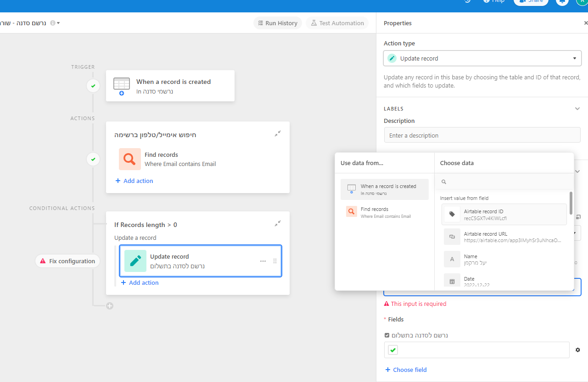The height and width of the screenshot is (382, 588).
Task: Click Choose field link
Action: 406,370
